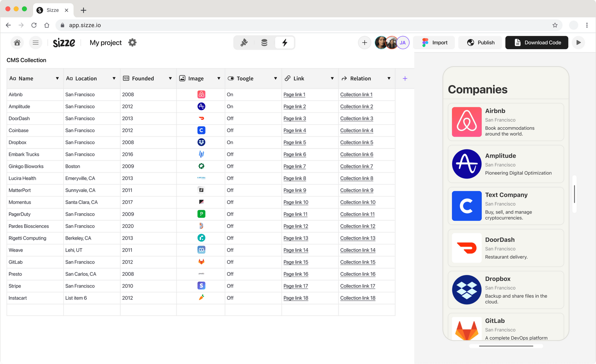Open the Location column dropdown
Image resolution: width=596 pixels, height=364 pixels.
114,79
